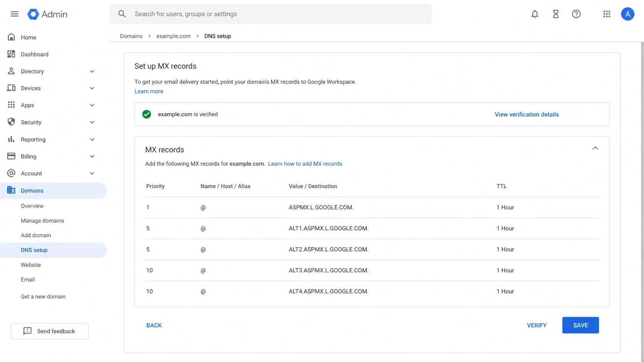Click the SAVE button
644x362 pixels.
coord(580,325)
